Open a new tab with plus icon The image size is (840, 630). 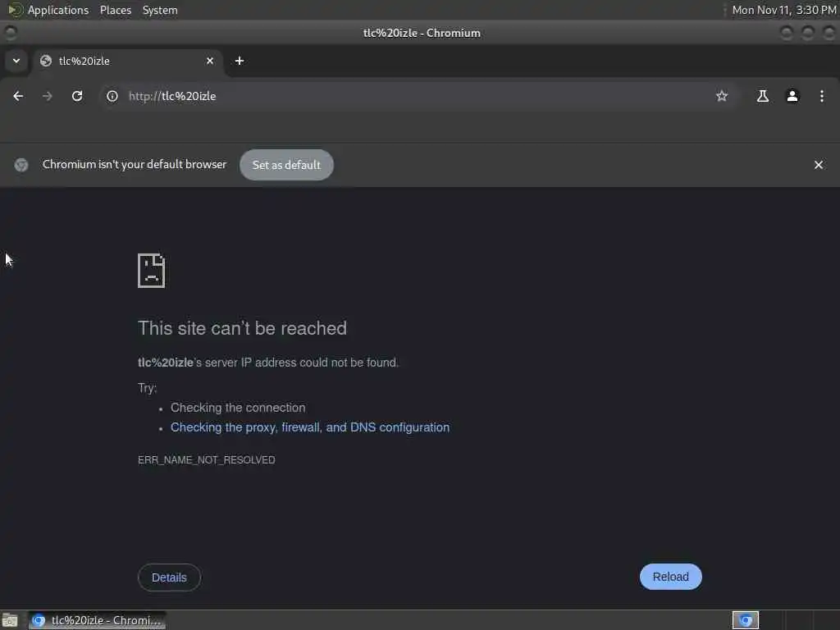(x=240, y=61)
